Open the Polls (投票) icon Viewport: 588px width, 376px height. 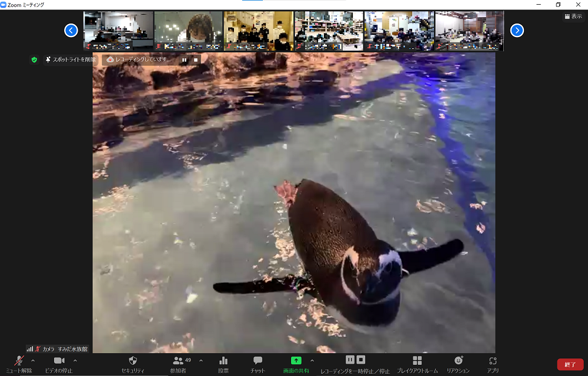pos(223,361)
